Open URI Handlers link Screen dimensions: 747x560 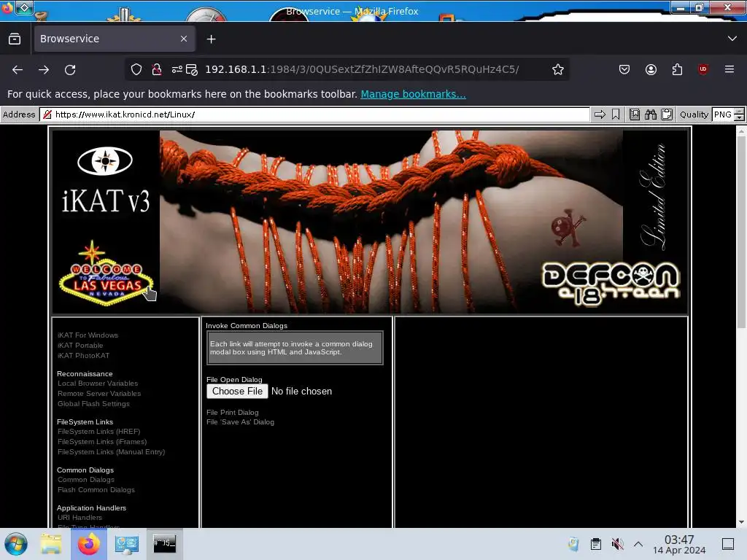tap(80, 517)
